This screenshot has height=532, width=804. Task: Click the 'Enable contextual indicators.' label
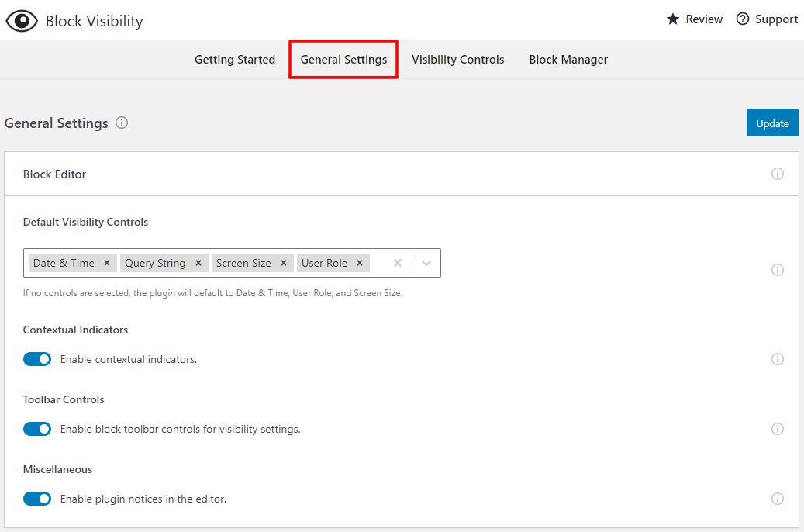[x=129, y=359]
